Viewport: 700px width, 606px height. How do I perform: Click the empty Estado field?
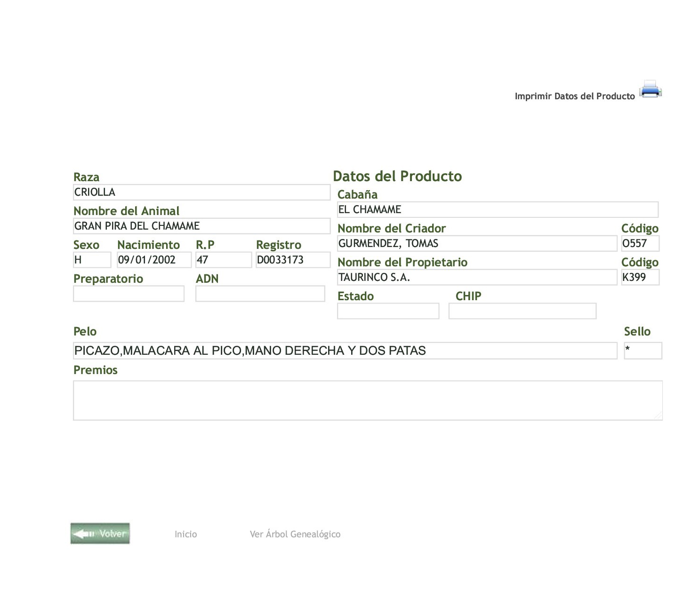388,311
